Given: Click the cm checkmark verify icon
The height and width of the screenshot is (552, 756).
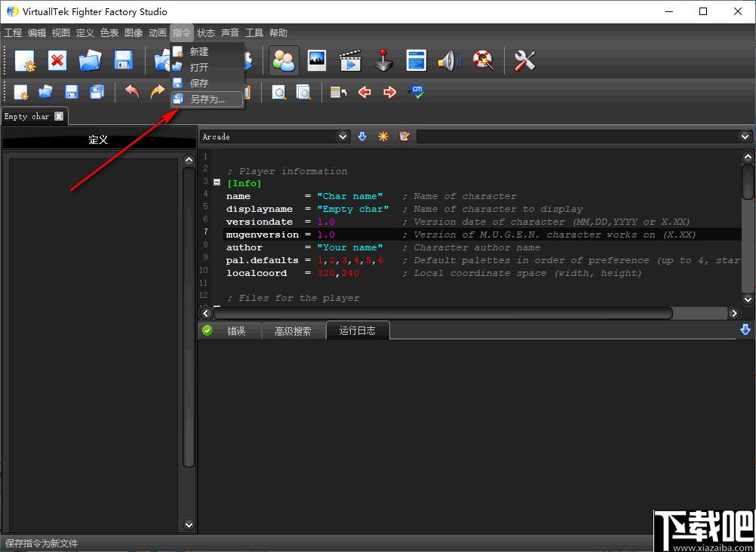Looking at the screenshot, I should pyautogui.click(x=415, y=92).
